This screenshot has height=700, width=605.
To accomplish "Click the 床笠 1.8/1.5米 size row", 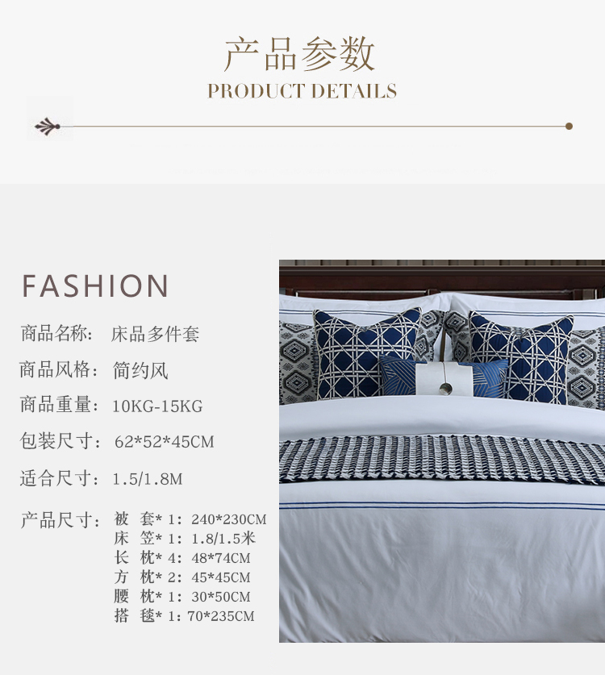I will click(185, 539).
